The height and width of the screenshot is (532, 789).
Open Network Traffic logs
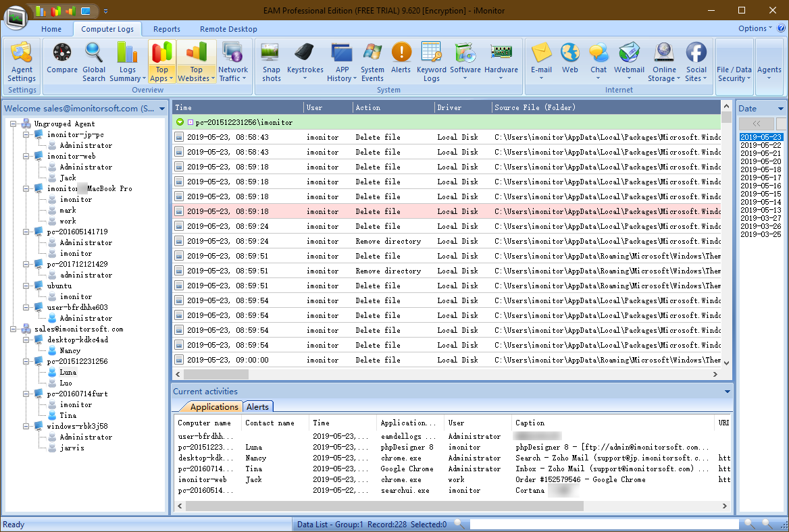233,62
